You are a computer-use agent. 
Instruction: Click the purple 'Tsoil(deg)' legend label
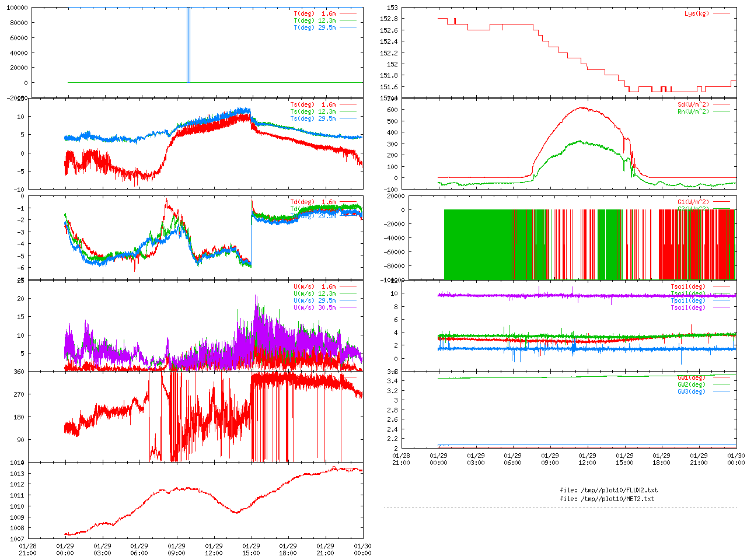click(x=688, y=307)
